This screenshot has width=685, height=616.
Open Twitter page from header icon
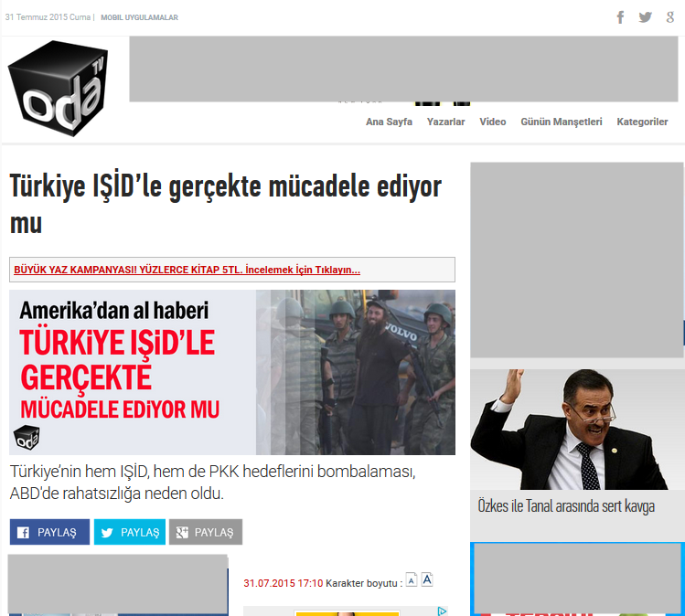point(646,17)
